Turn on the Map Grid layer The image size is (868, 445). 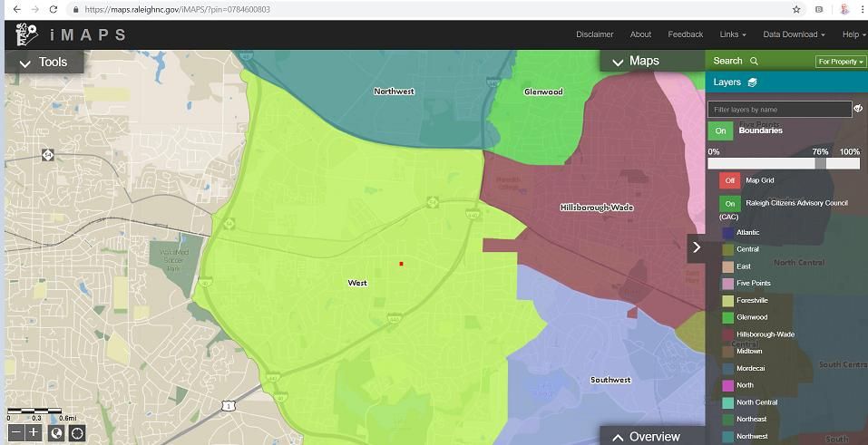[729, 180]
